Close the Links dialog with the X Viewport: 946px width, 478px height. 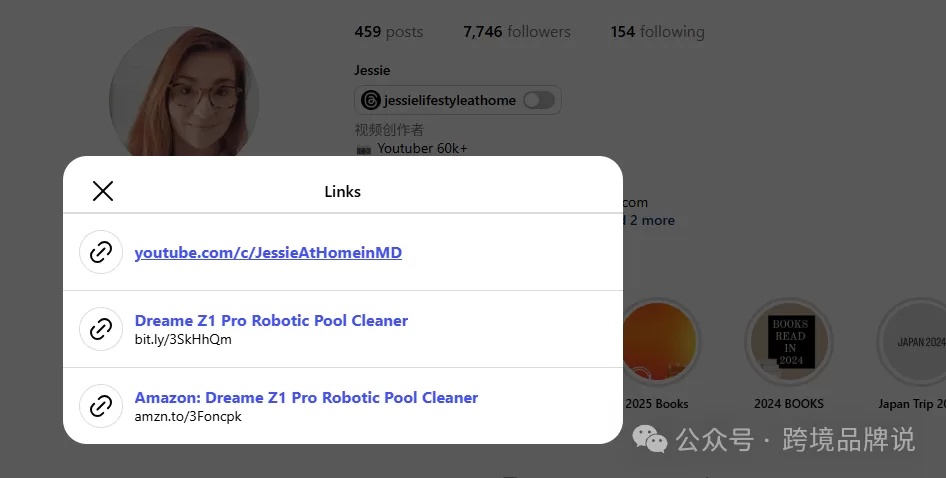point(103,191)
